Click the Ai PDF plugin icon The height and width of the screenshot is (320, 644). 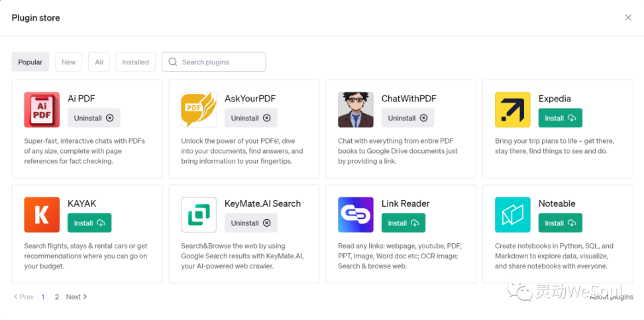pyautogui.click(x=42, y=110)
